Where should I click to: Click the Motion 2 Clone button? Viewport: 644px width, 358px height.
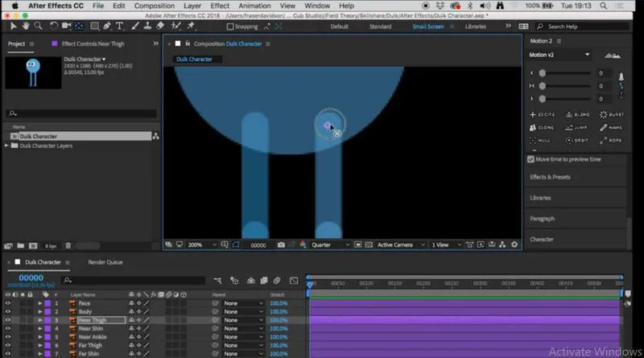pyautogui.click(x=542, y=128)
